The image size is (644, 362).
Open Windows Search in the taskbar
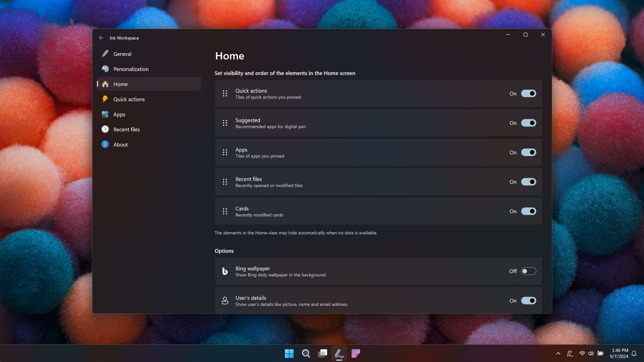point(306,353)
